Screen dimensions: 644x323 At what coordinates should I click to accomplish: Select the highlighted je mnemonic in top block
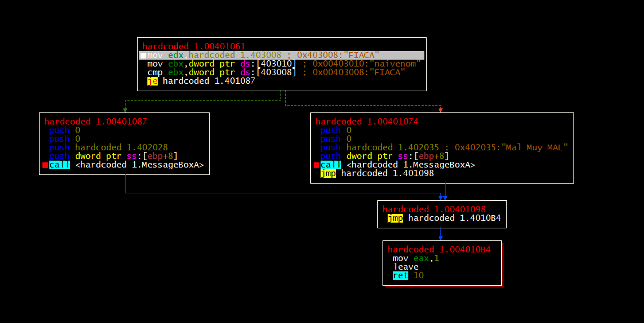coord(152,81)
